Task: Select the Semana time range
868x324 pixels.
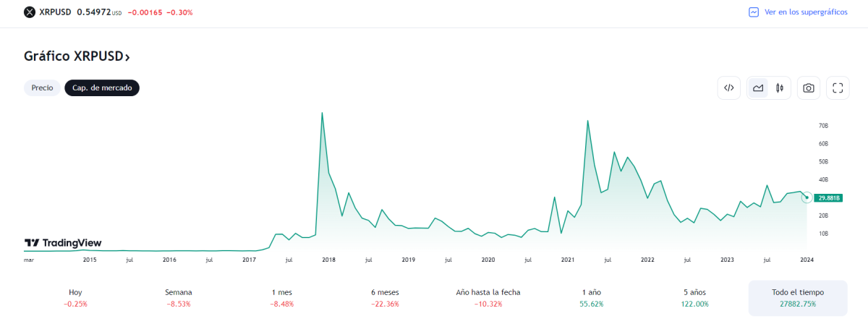Action: 178,297
